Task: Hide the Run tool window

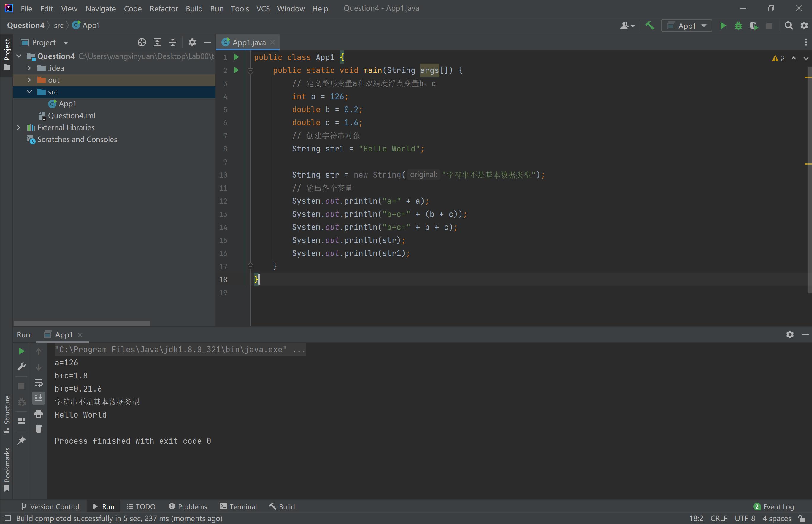Action: coord(805,334)
